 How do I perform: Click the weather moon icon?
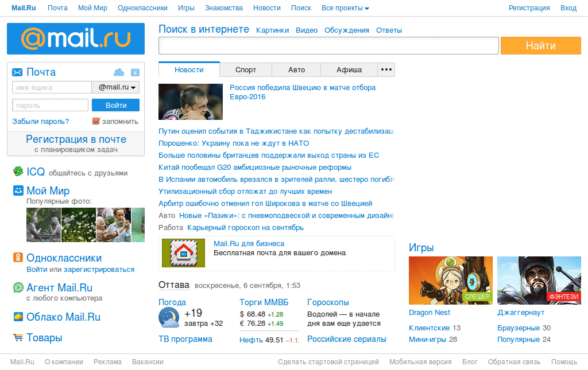(x=169, y=318)
